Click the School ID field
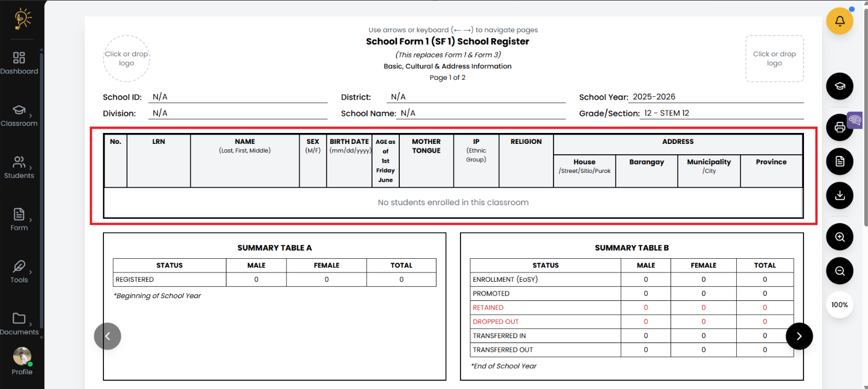The height and width of the screenshot is (389, 868). click(238, 97)
